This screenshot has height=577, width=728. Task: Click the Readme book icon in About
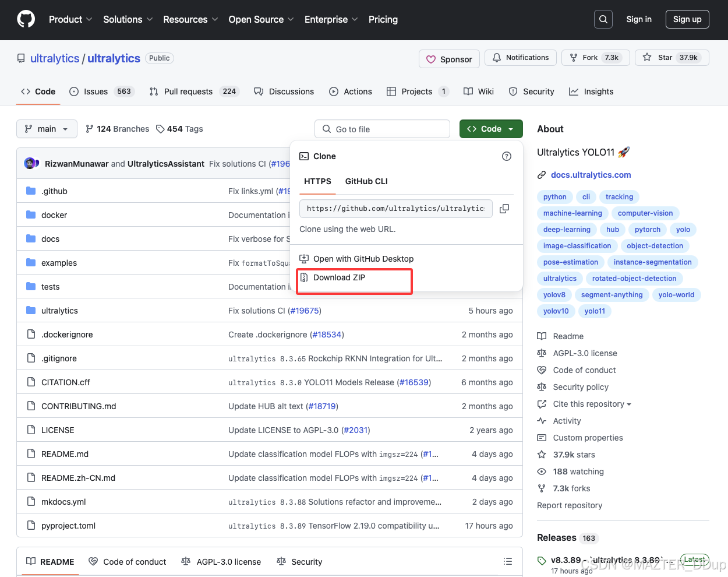coord(542,336)
